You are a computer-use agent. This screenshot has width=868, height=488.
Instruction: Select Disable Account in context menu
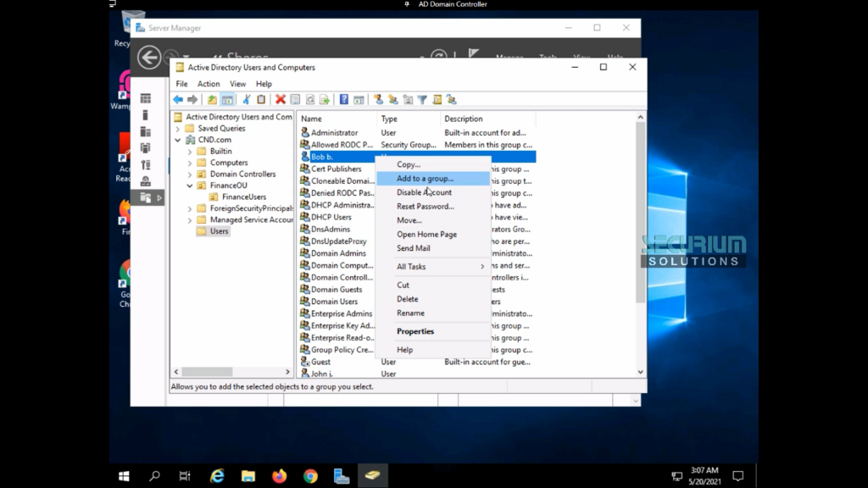point(433,192)
